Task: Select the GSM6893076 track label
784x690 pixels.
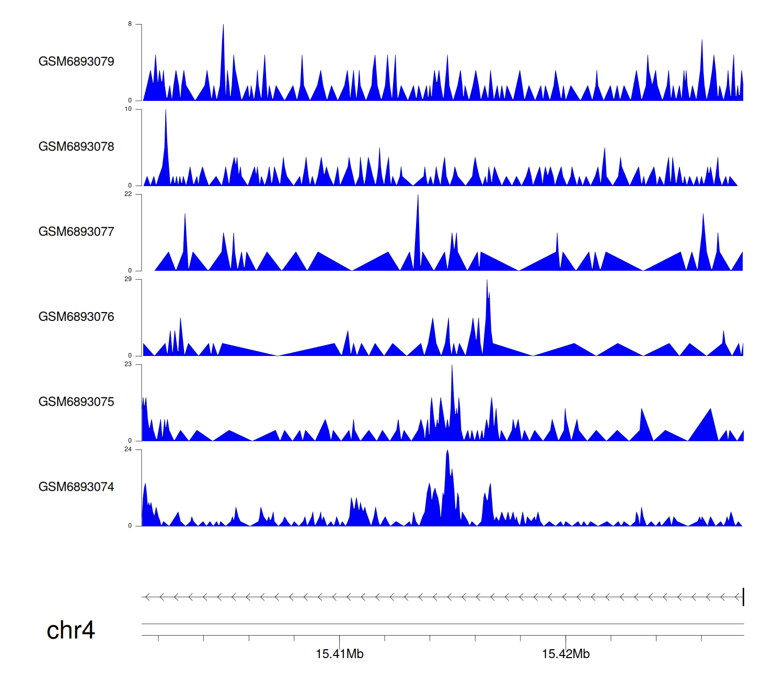Action: tap(76, 317)
